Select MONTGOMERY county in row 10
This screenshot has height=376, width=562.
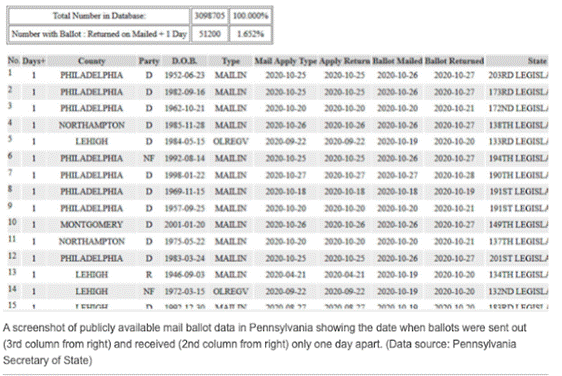[91, 225]
